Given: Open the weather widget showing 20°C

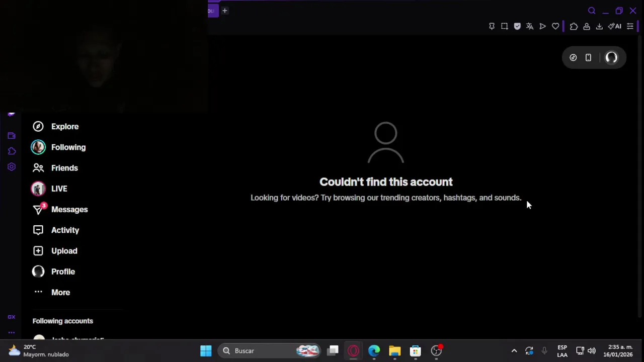Looking at the screenshot, I should 38,351.
